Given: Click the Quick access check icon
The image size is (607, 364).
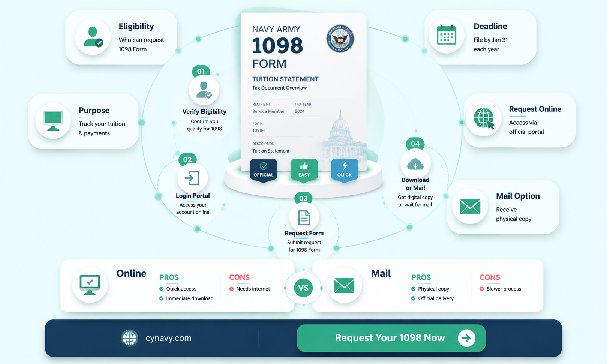Looking at the screenshot, I should (162, 289).
